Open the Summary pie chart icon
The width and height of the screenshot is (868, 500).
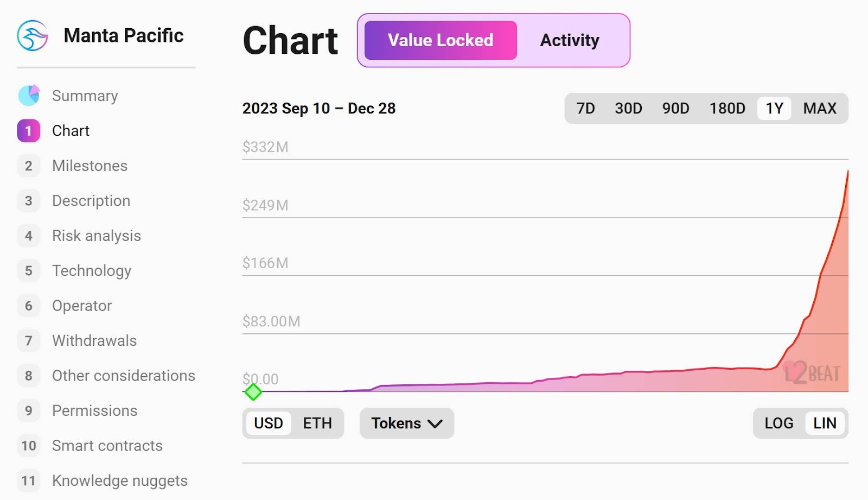29,95
